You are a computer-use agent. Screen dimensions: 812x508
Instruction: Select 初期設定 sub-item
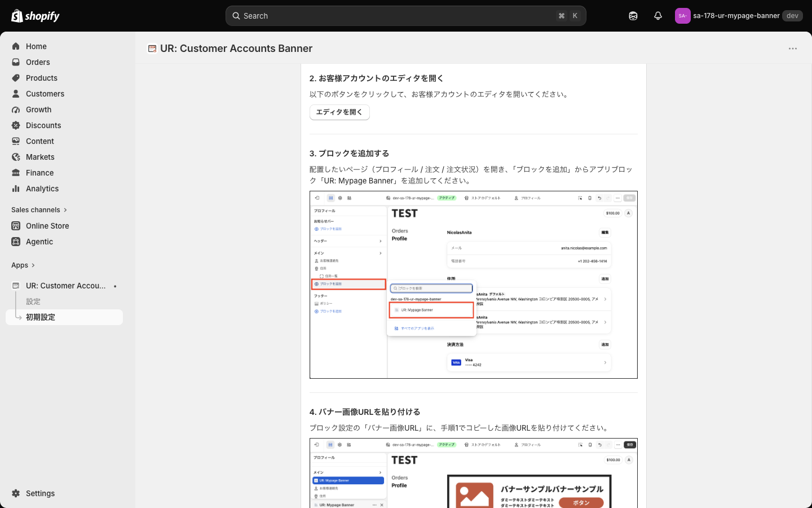coord(64,317)
